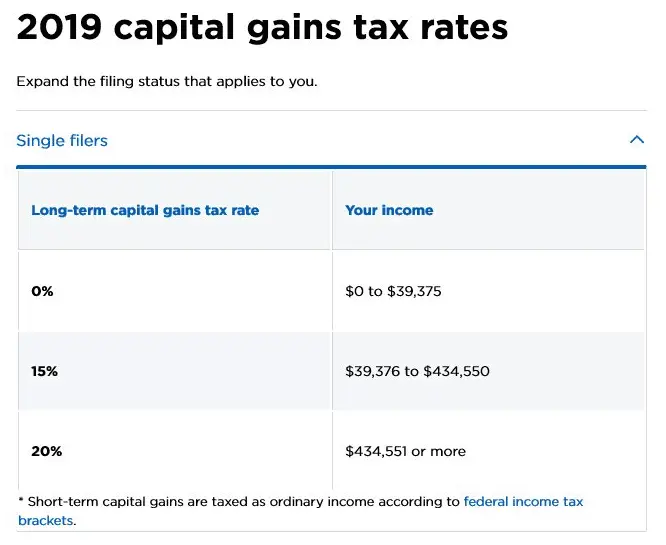Click the Single filers heading label
666x545 pixels.
coord(62,141)
